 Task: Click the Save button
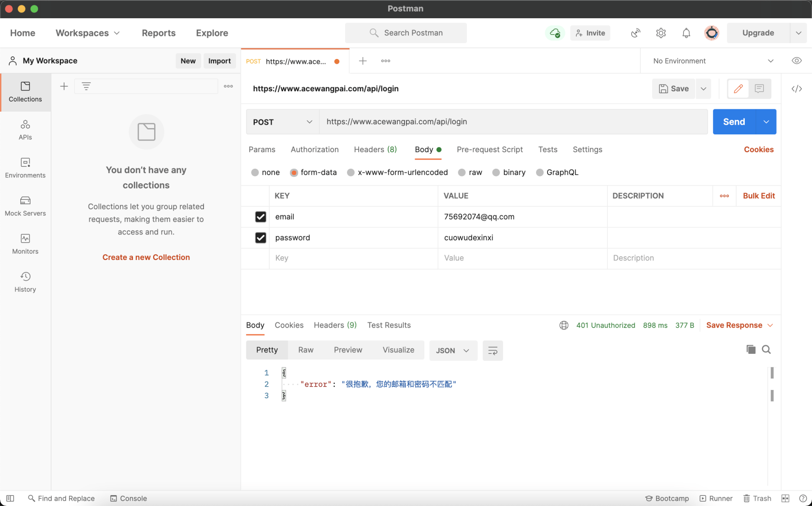tap(674, 88)
